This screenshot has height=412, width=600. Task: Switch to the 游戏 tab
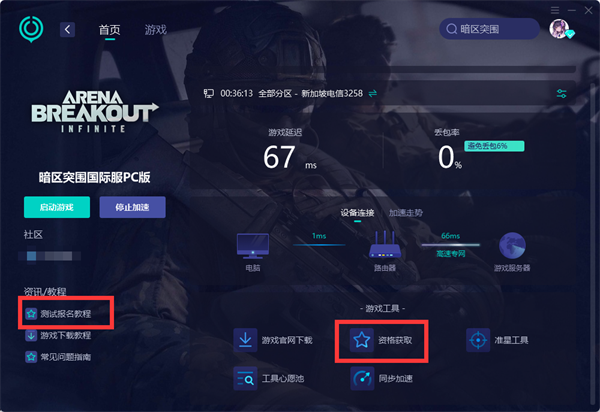155,29
